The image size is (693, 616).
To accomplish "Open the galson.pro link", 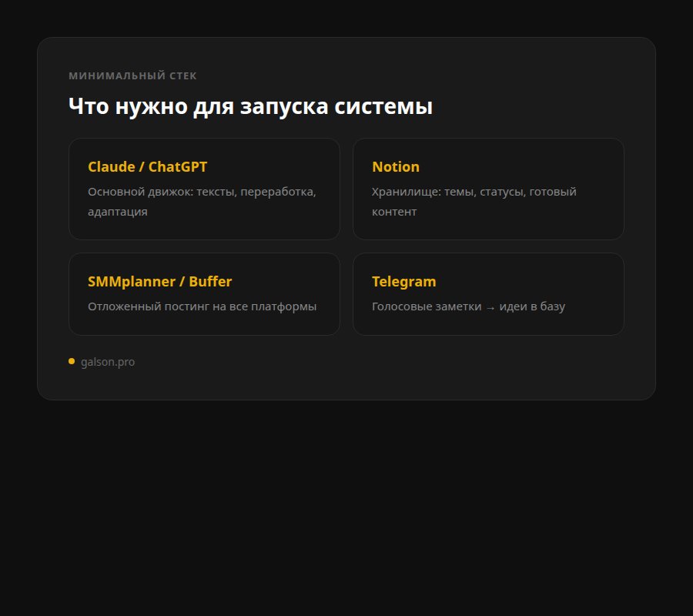I will [107, 362].
